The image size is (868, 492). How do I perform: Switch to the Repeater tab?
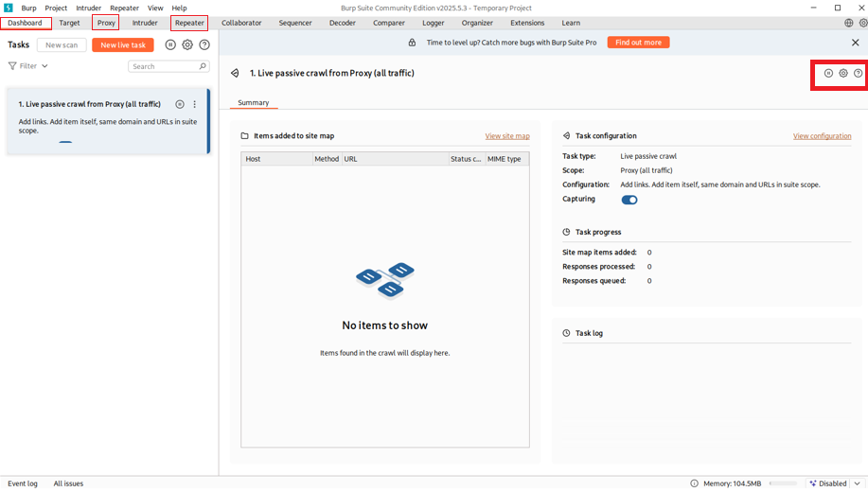(189, 23)
